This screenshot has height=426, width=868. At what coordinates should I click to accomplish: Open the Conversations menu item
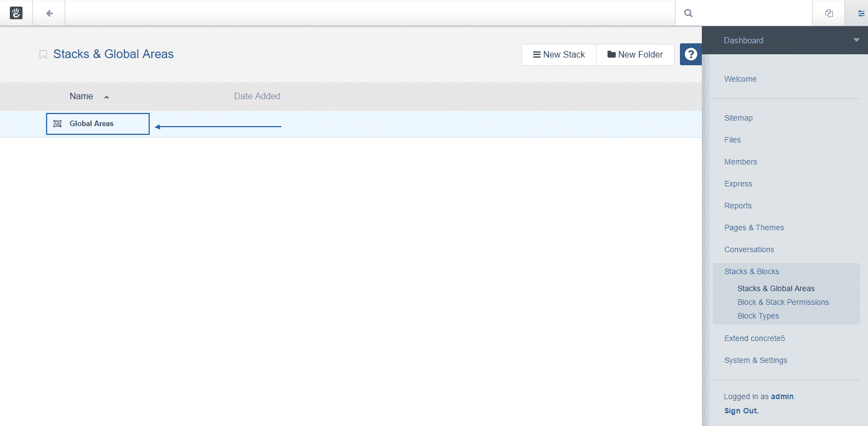pos(749,249)
